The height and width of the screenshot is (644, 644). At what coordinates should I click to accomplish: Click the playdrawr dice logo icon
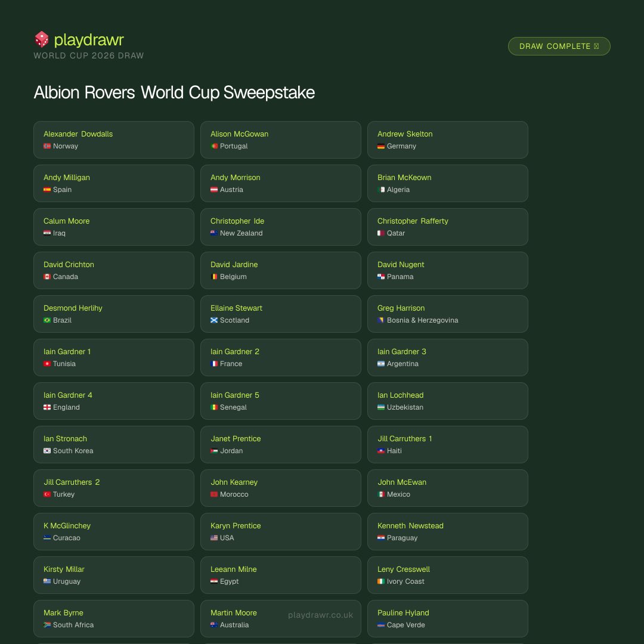click(x=42, y=39)
